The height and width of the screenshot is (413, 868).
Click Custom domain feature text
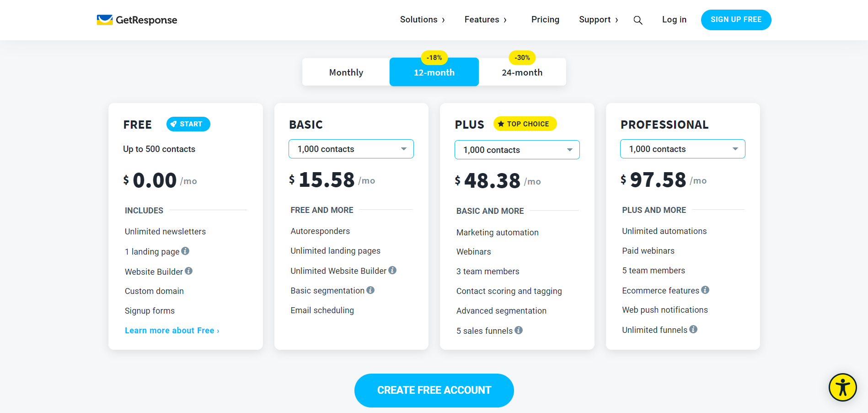click(154, 291)
